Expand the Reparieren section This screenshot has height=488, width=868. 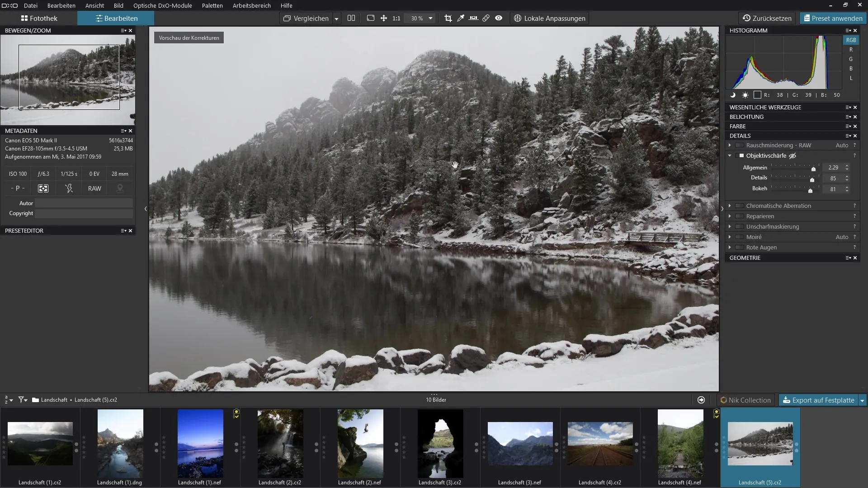click(730, 216)
